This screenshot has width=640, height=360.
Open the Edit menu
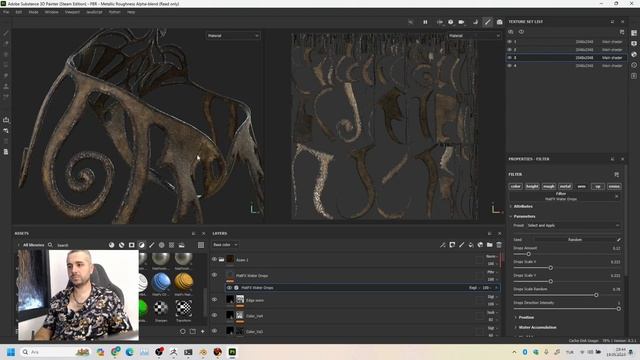[19, 12]
